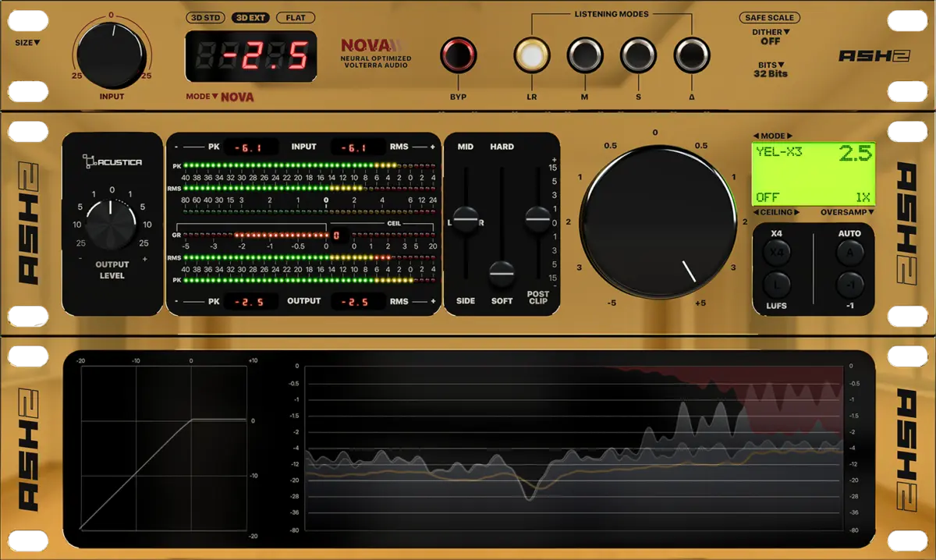This screenshot has width=936, height=560.
Task: Click the red -2.5 LED display
Action: click(250, 56)
